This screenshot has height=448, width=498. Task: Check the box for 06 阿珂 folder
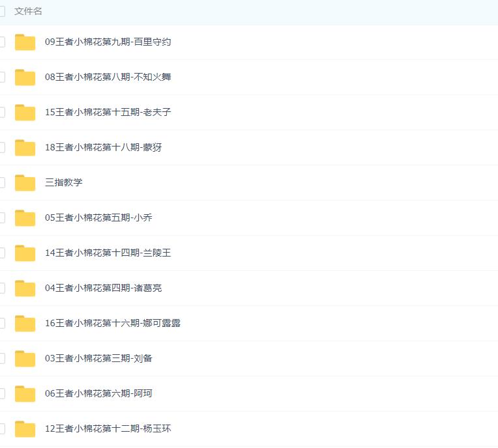pos(2,394)
